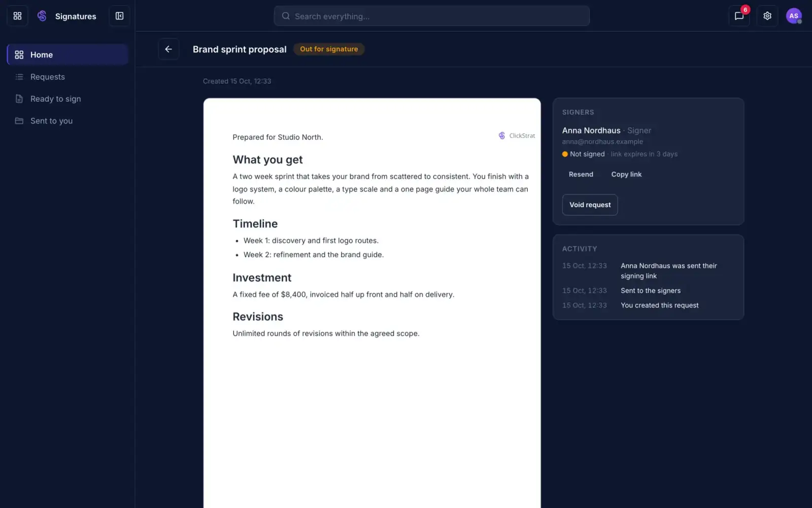Screen dimensions: 812x508
Task: Click the Ready to sign document icon
Action: [x=19, y=99]
